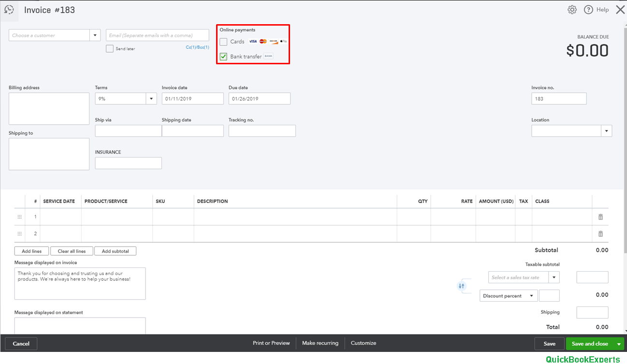This screenshot has height=364, width=627.
Task: Check the Send later checkbox
Action: click(x=109, y=48)
